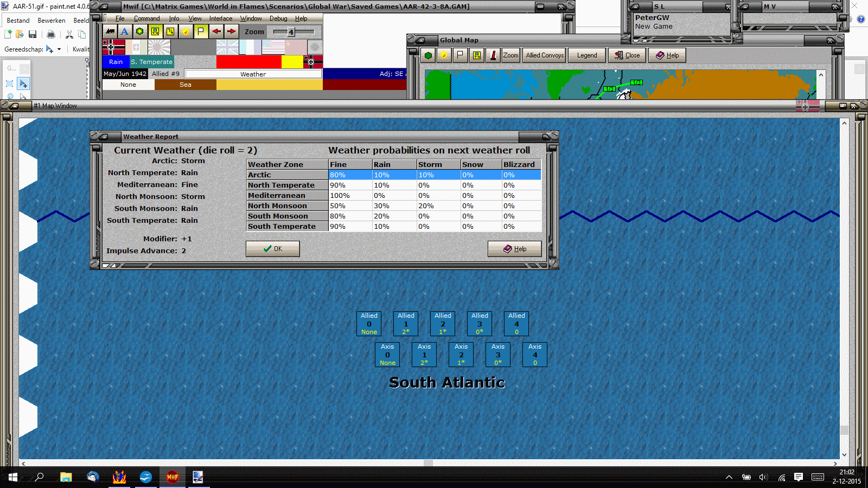This screenshot has width=868, height=488.
Task: Toggle the yellow unit counter toolbar icon
Action: 155,31
